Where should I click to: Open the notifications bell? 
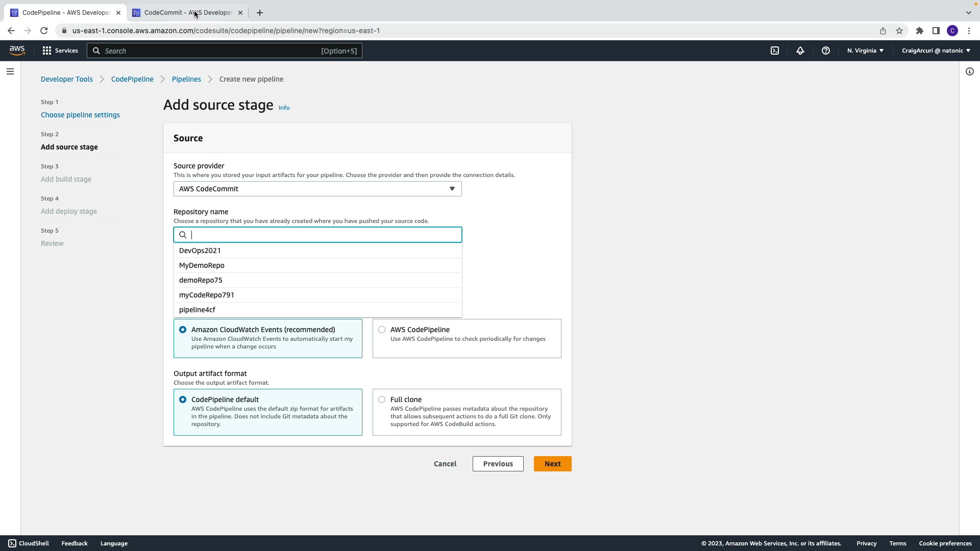800,51
